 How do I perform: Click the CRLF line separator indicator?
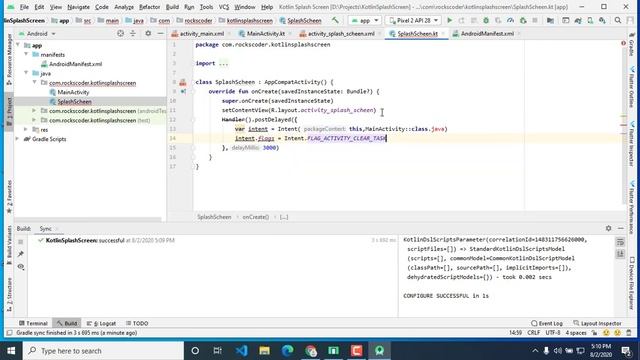click(x=533, y=333)
